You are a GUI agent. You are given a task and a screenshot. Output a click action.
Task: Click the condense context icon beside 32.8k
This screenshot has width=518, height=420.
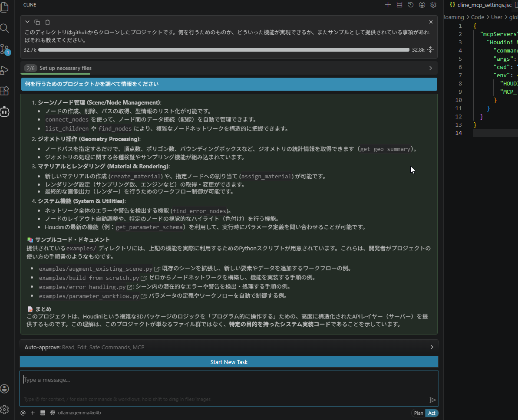pyautogui.click(x=430, y=49)
